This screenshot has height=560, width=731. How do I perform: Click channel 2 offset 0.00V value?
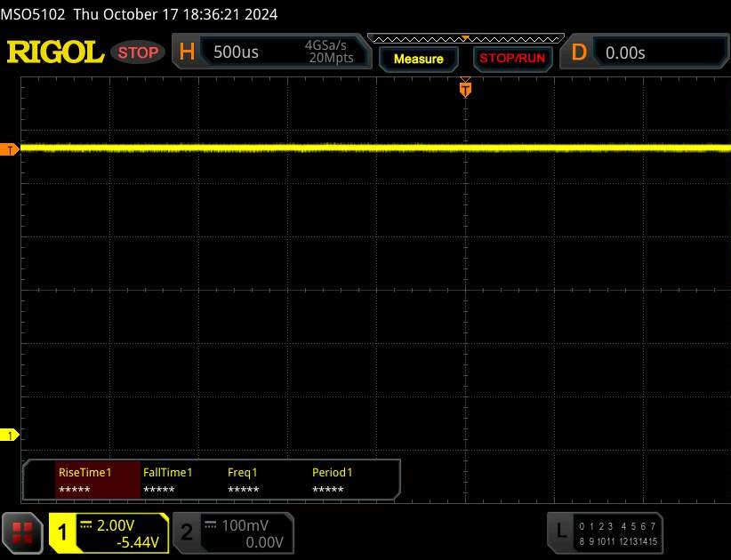coord(264,542)
